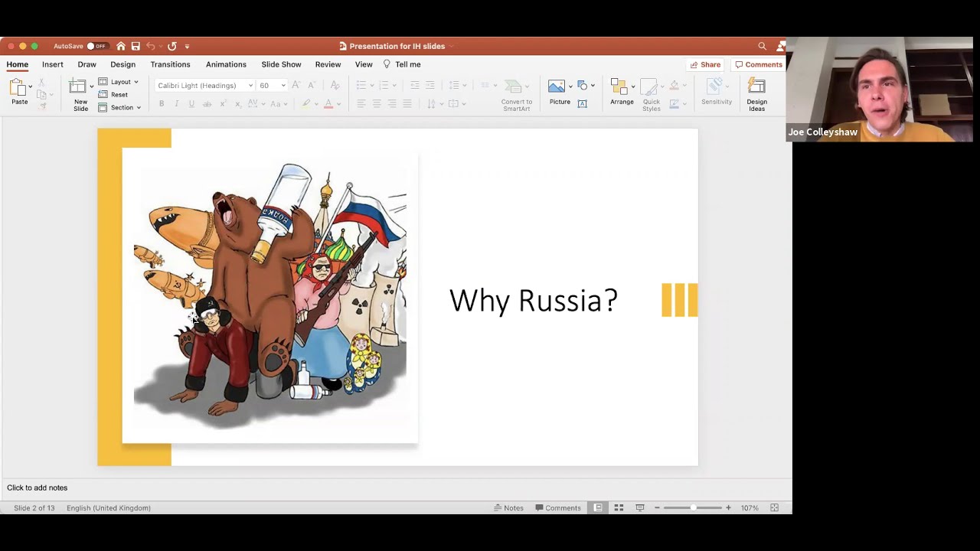Toggle the Notes pane in status bar
Viewport: 980px width, 551px height.
[508, 508]
